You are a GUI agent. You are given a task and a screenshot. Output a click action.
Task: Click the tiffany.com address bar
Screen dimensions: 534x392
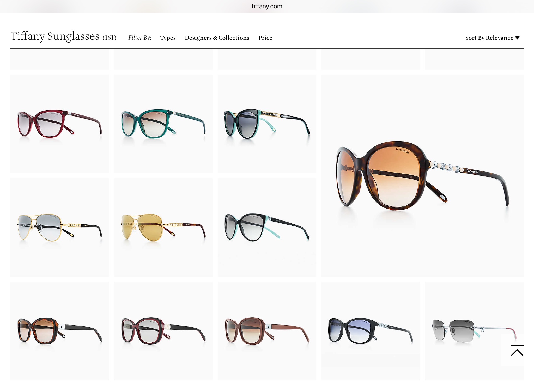(x=267, y=6)
